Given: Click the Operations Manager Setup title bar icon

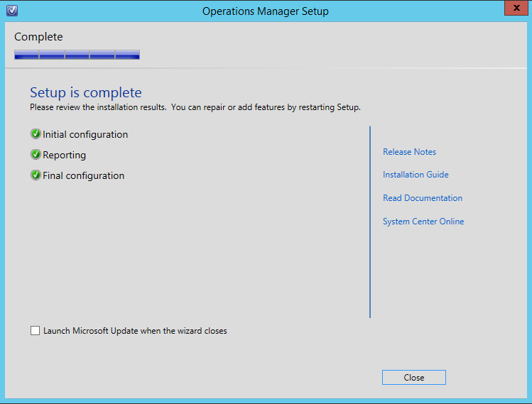Looking at the screenshot, I should (12, 11).
